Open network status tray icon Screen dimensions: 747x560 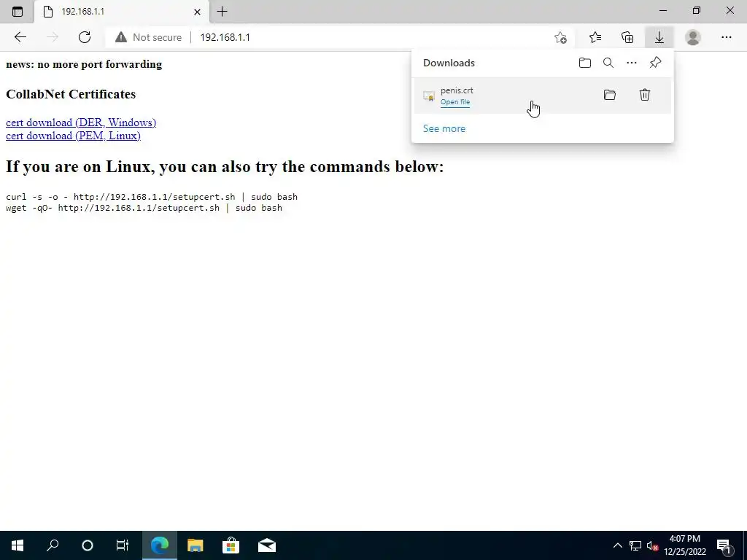[x=635, y=545]
